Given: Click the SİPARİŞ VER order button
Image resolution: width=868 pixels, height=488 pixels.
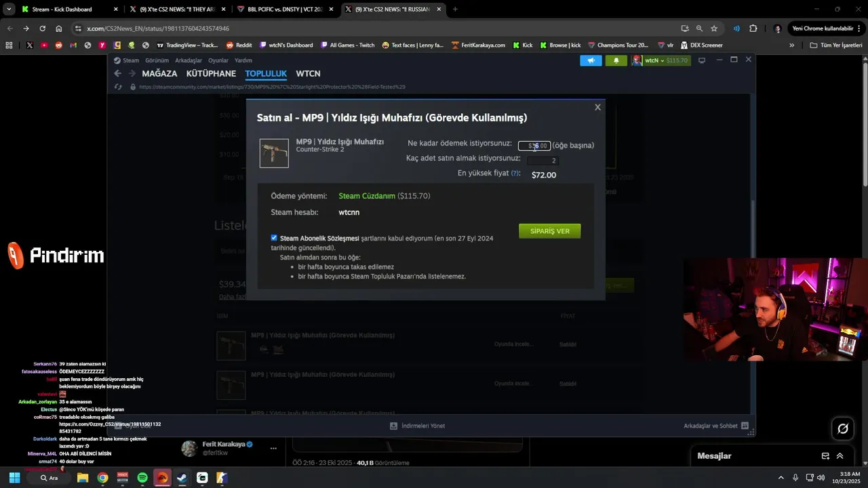Looking at the screenshot, I should (549, 231).
